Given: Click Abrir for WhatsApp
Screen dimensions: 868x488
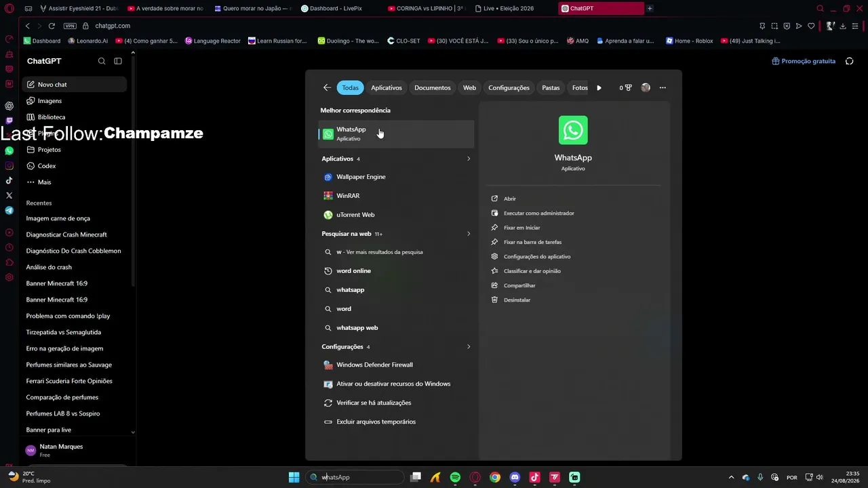Looking at the screenshot, I should pyautogui.click(x=509, y=199).
